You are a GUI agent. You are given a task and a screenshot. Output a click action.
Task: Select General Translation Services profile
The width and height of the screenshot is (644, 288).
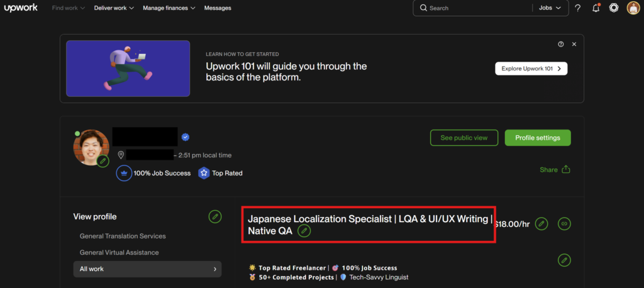(123, 236)
